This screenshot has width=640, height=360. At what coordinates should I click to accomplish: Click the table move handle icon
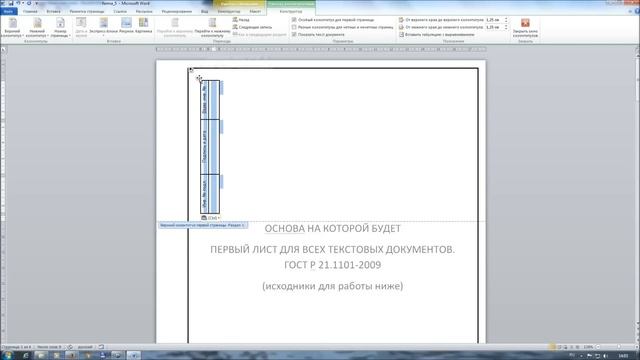199,78
